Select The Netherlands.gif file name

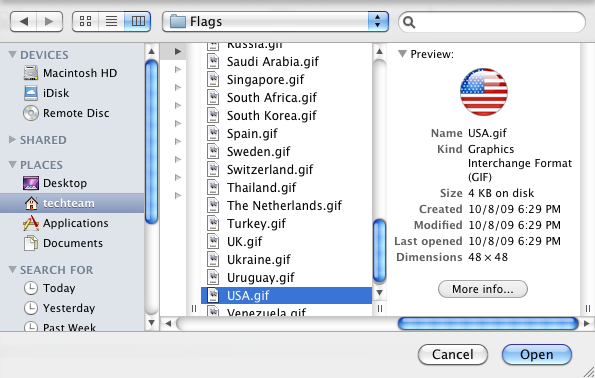click(284, 205)
